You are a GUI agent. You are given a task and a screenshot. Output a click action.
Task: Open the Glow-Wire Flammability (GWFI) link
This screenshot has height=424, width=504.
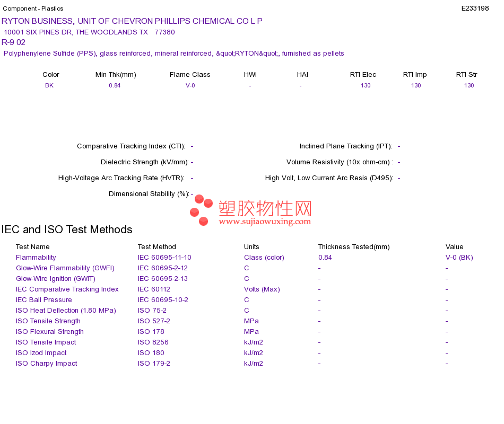(x=65, y=268)
